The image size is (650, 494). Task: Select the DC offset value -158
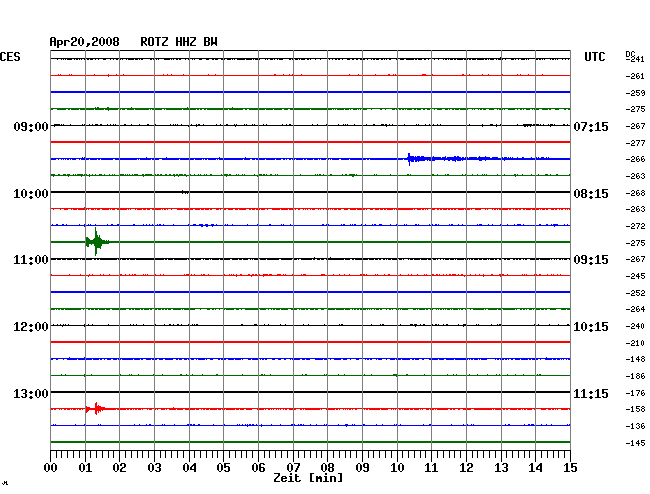(x=635, y=409)
